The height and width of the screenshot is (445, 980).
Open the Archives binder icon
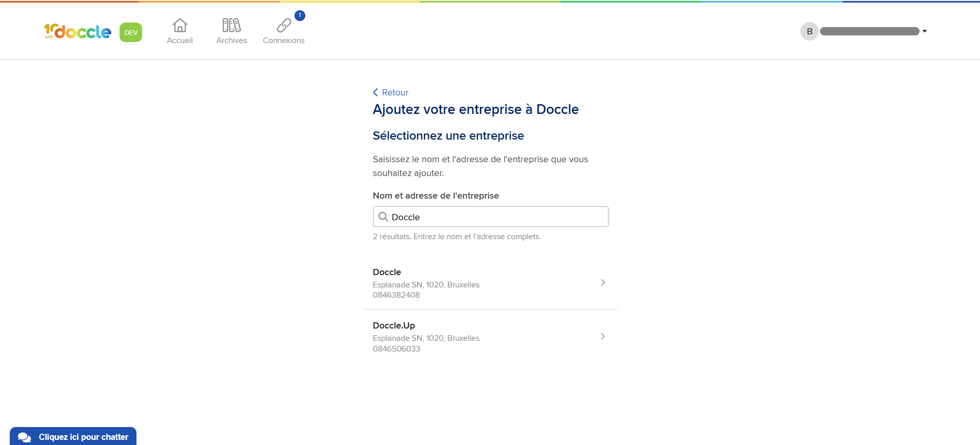click(x=231, y=25)
